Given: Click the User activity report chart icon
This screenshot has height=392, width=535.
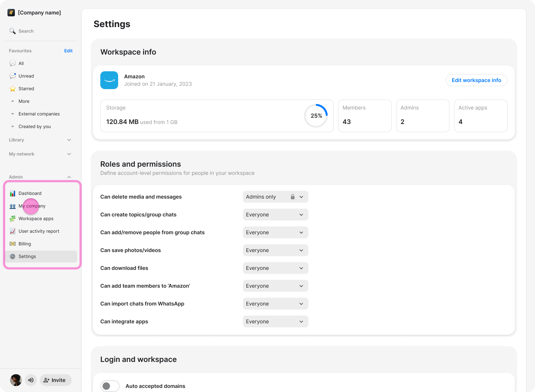Looking at the screenshot, I should (13, 231).
